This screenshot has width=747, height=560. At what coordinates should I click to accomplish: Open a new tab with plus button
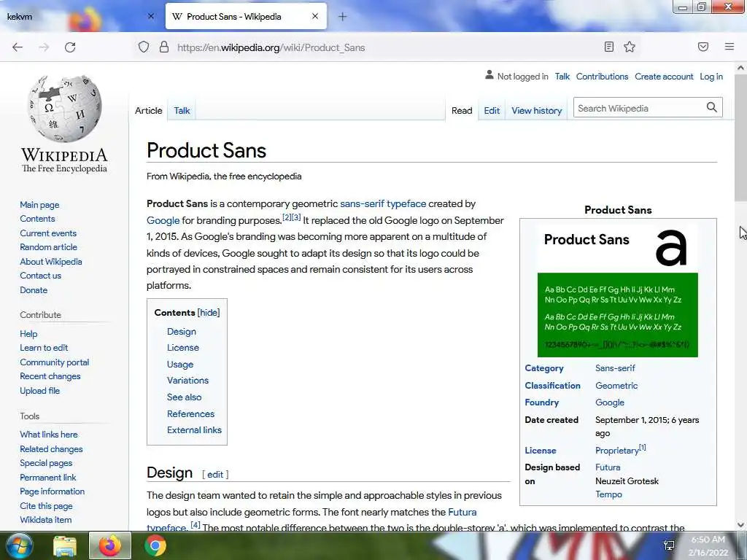343,17
